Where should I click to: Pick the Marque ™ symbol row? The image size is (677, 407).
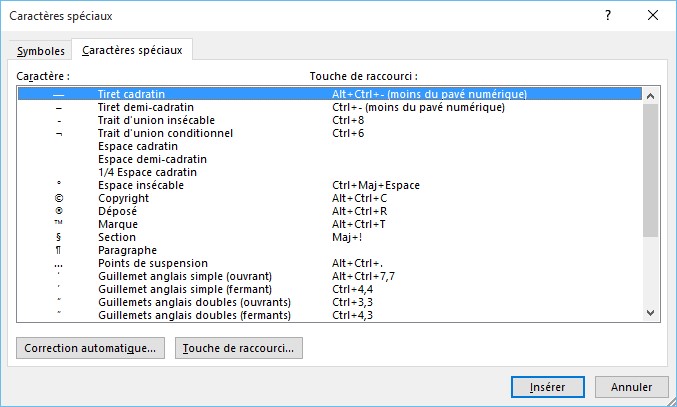tap(118, 224)
